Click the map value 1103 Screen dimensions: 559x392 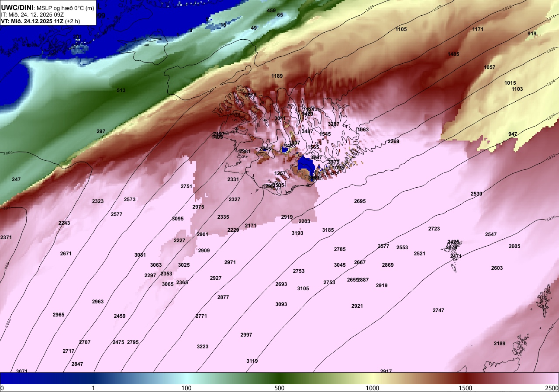click(x=517, y=89)
